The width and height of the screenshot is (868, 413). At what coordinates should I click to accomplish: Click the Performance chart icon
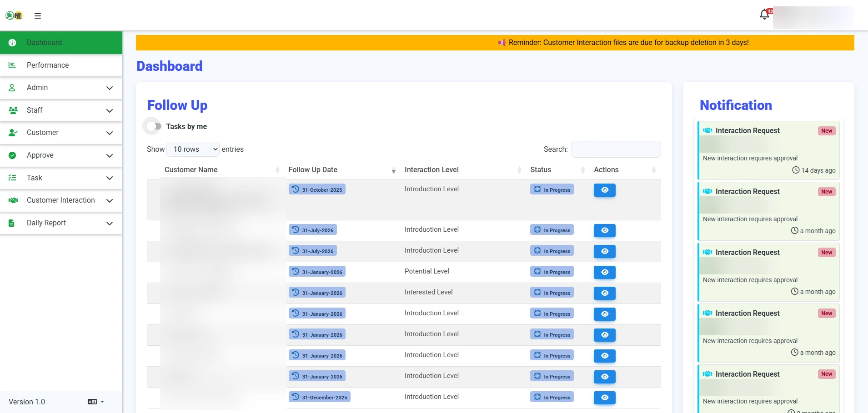[12, 65]
